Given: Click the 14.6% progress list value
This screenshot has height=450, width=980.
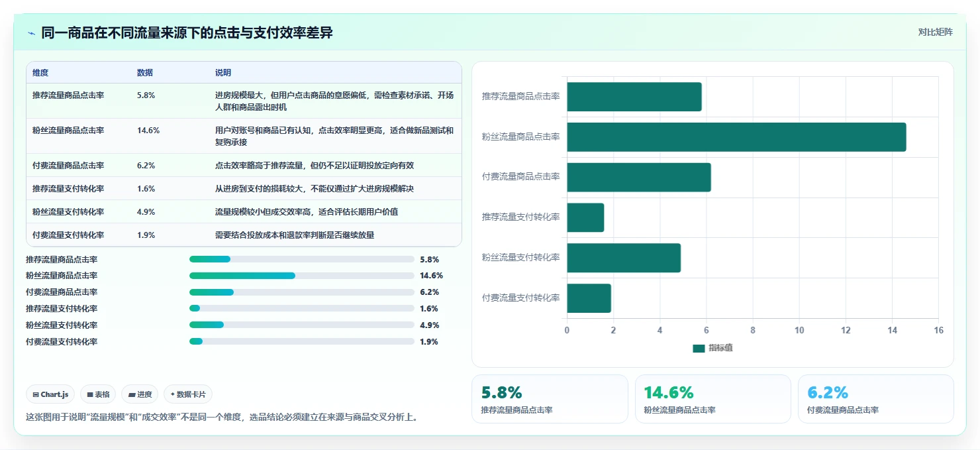Looking at the screenshot, I should point(431,276).
